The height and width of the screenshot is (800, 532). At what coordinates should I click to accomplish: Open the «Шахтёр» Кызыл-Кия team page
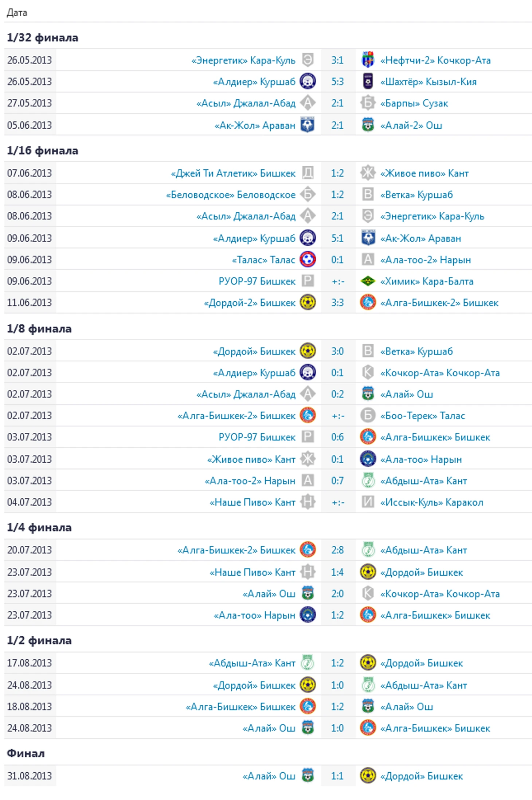click(x=428, y=82)
